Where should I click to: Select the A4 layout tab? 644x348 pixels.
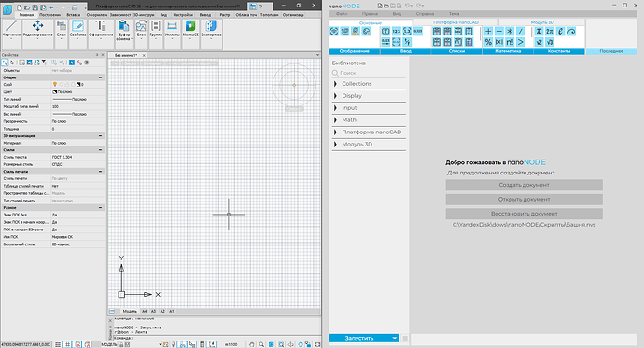tap(144, 311)
